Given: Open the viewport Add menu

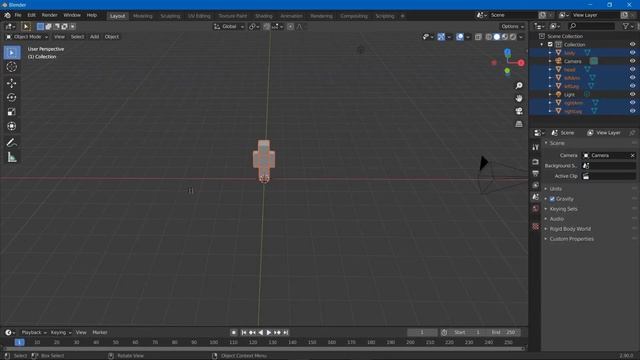Looking at the screenshot, I should point(94,37).
